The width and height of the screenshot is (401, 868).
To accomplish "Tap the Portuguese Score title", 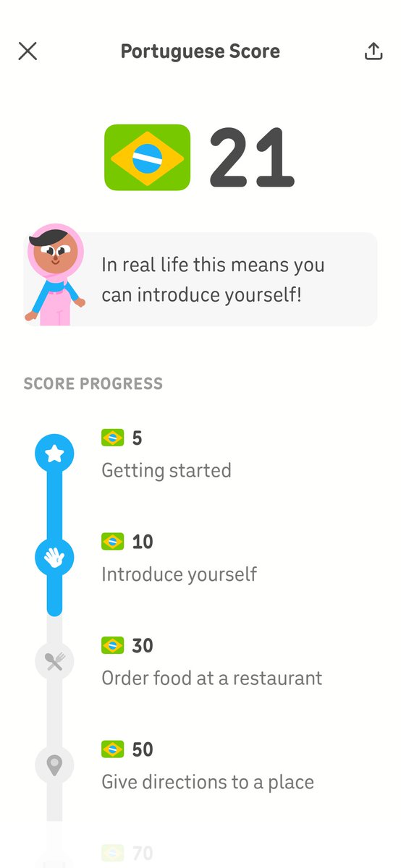I will [200, 51].
